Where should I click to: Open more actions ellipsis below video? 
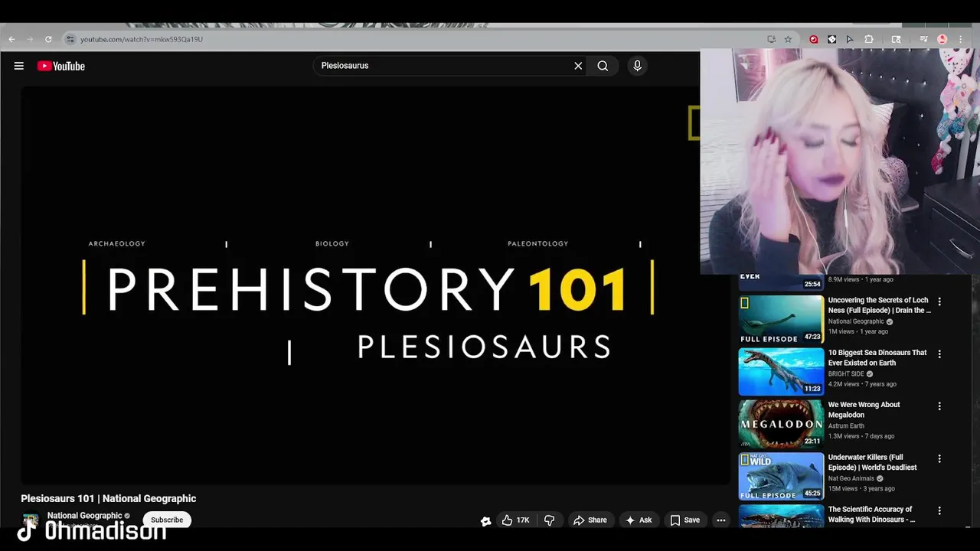tap(720, 520)
